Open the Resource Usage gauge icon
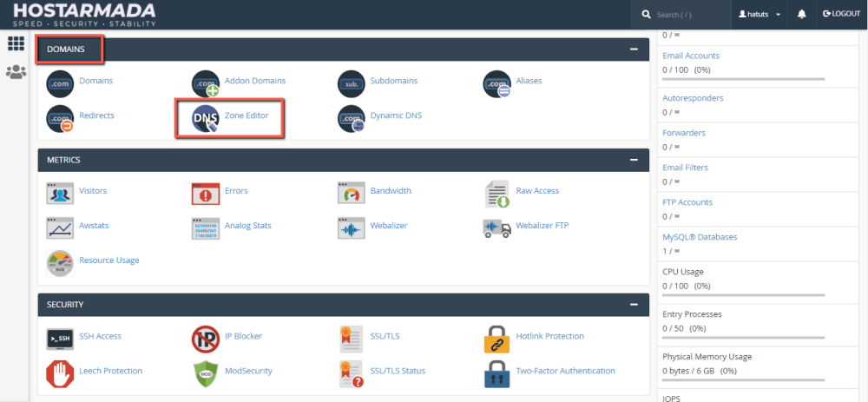868x402 pixels. click(x=60, y=263)
